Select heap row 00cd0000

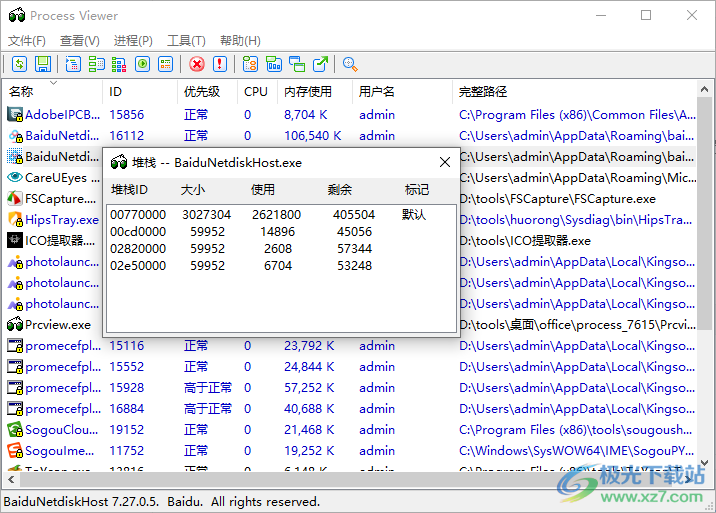click(281, 232)
